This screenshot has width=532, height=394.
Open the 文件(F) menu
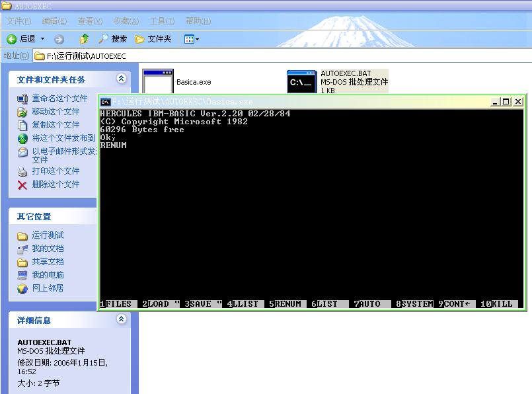pyautogui.click(x=19, y=21)
